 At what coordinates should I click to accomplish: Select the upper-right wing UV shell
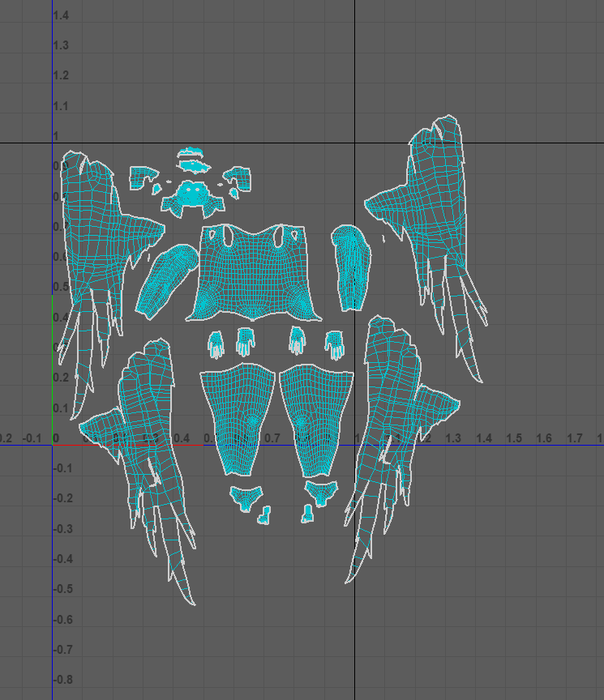430,203
